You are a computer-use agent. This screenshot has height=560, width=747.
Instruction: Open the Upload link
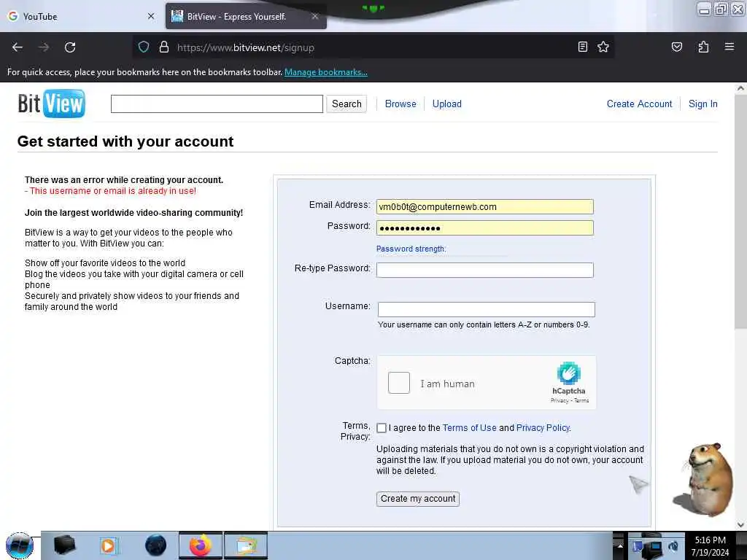tap(447, 104)
